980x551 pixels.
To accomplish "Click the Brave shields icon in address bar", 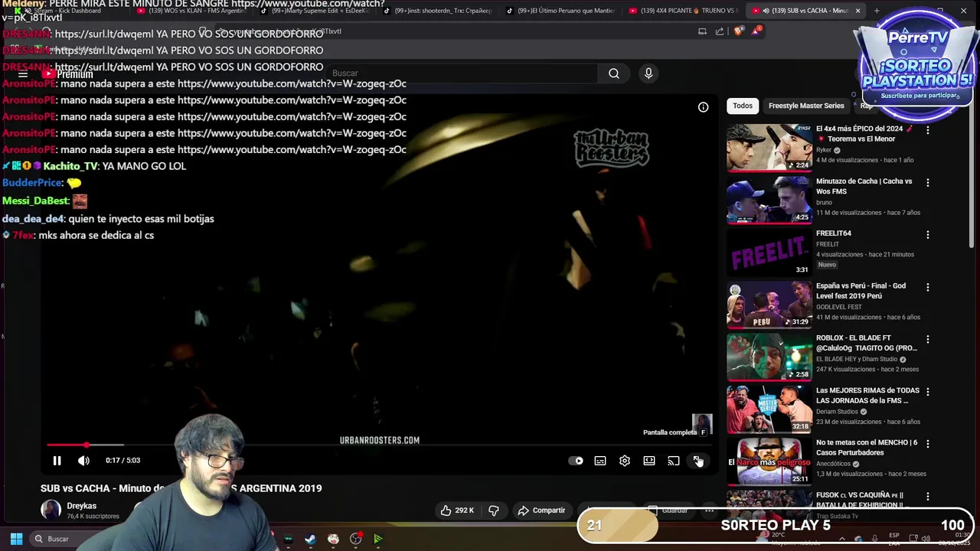I will point(738,31).
